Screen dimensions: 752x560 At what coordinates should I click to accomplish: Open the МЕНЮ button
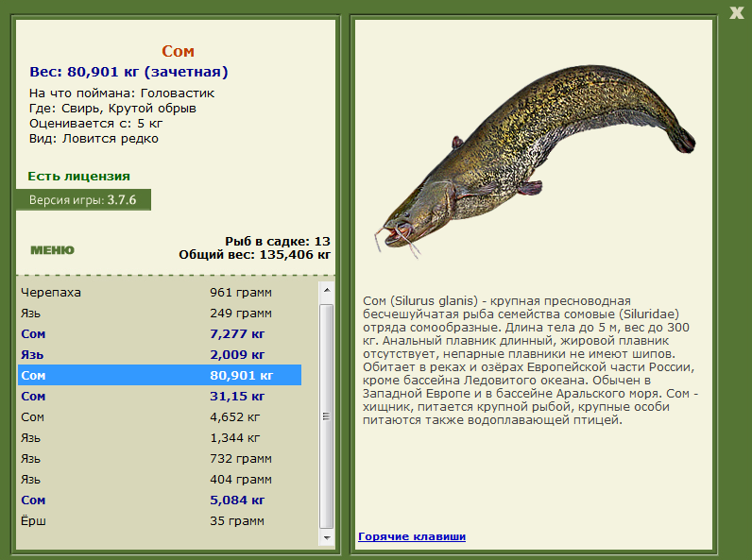click(52, 250)
